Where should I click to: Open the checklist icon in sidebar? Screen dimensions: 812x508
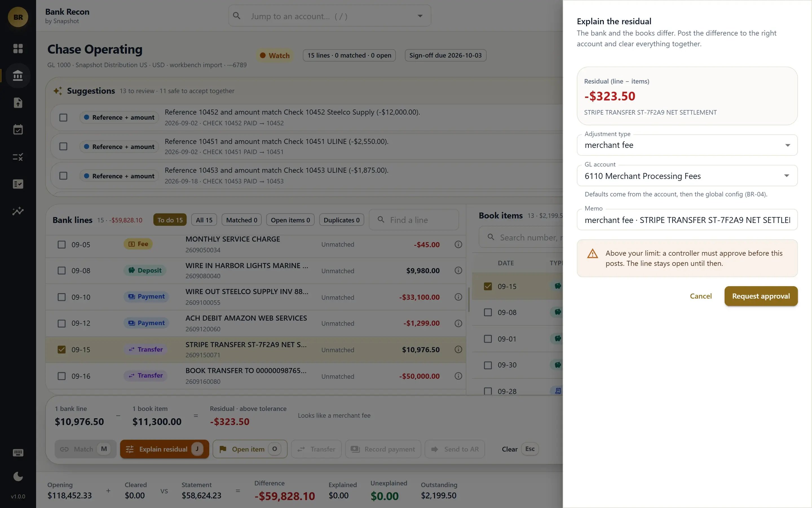[x=18, y=184]
